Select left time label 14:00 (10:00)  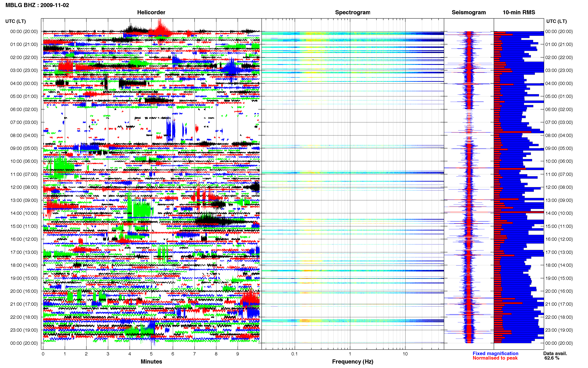pos(24,213)
